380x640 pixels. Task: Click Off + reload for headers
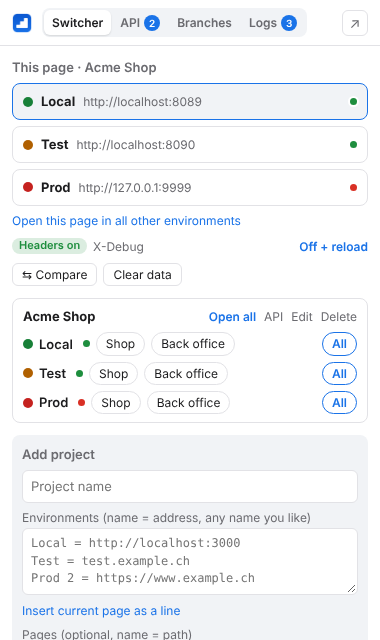pos(333,247)
